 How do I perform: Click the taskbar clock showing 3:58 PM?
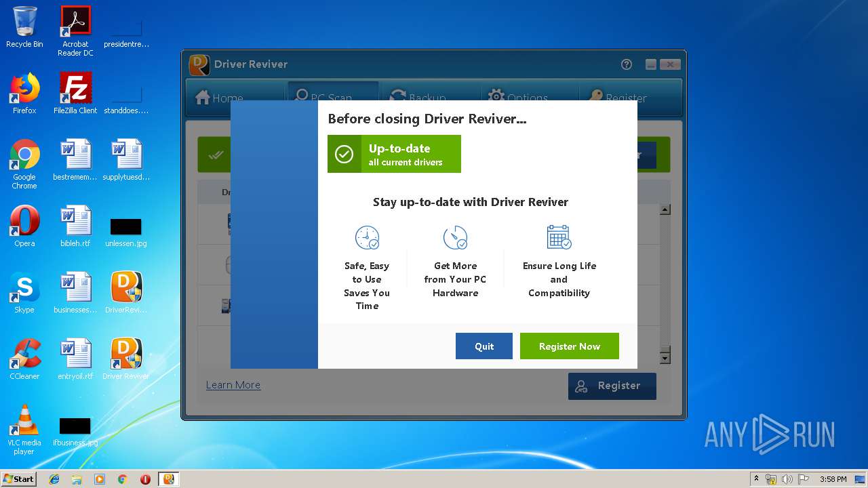click(833, 479)
